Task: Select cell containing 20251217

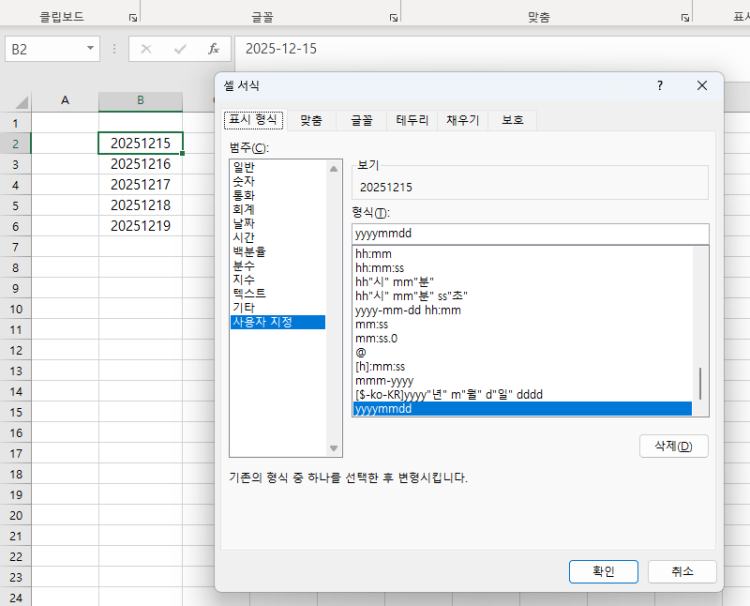Action: pyautogui.click(x=141, y=185)
